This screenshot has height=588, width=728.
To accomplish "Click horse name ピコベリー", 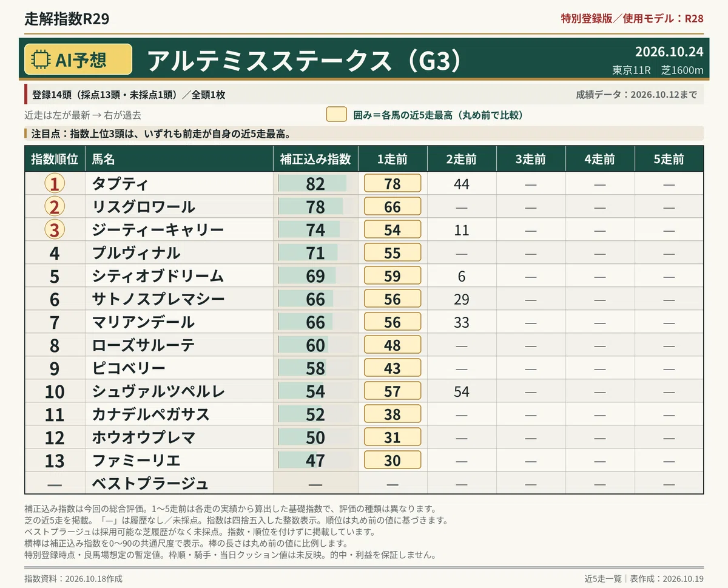I will click(128, 368).
